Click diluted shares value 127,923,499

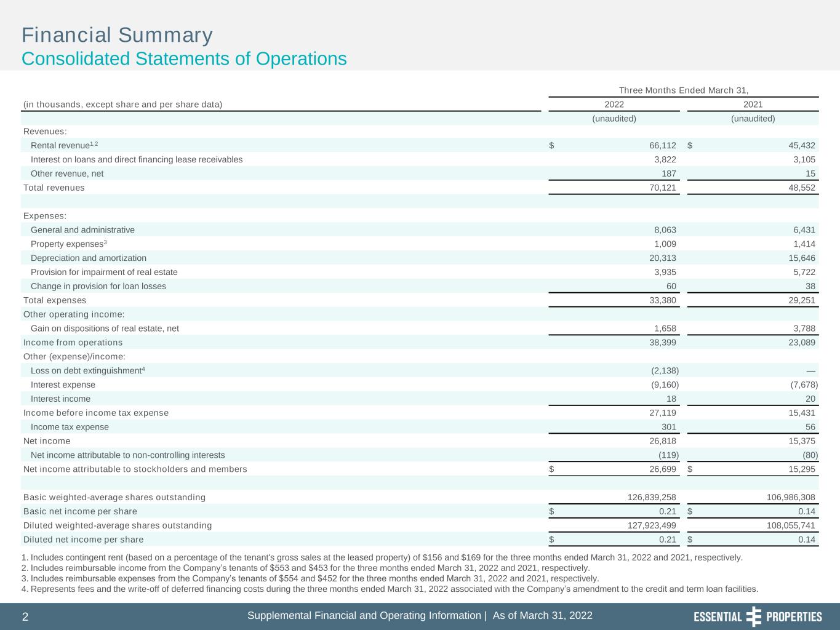(x=652, y=525)
